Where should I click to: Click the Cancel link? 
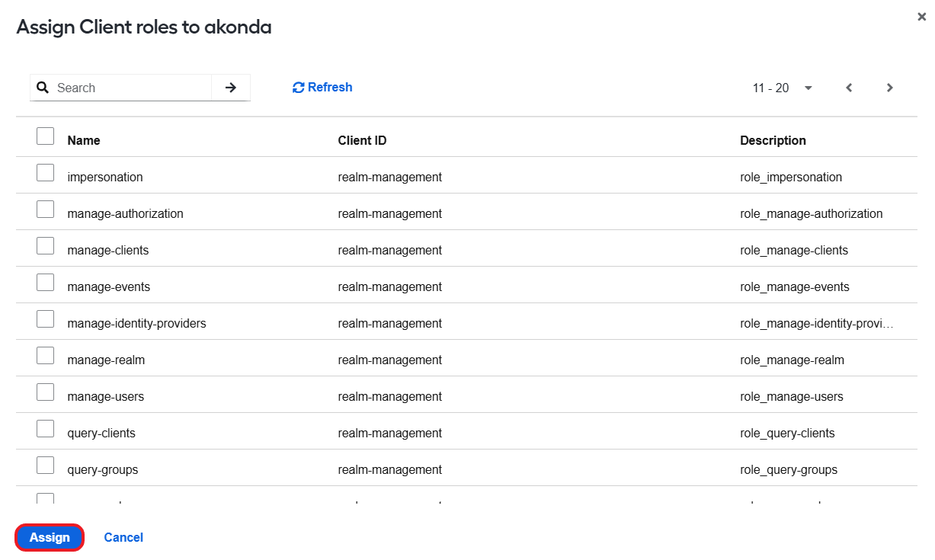tap(123, 537)
